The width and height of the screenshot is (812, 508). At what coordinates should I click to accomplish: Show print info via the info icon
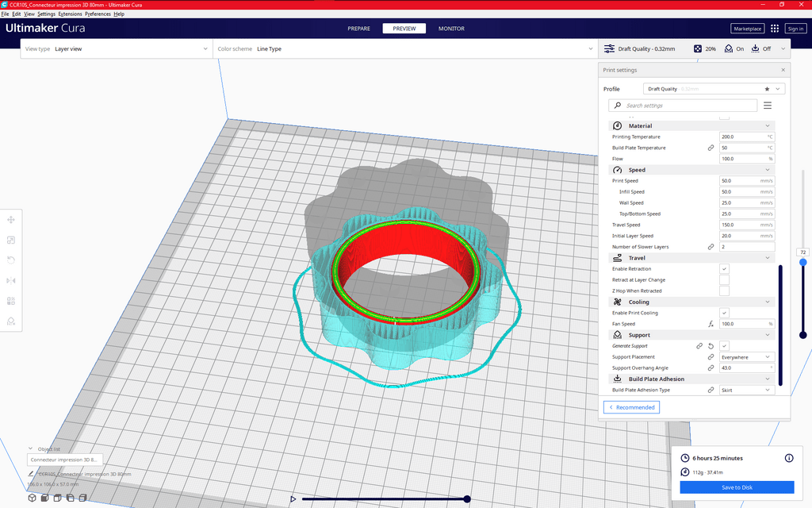[x=789, y=458]
